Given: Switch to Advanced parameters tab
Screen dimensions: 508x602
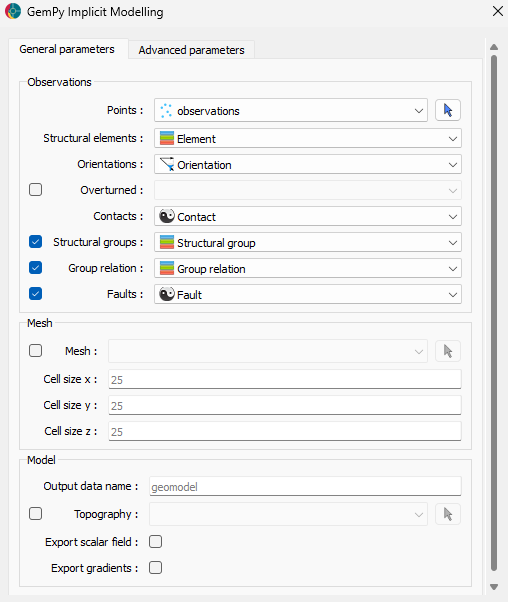Looking at the screenshot, I should coord(191,50).
